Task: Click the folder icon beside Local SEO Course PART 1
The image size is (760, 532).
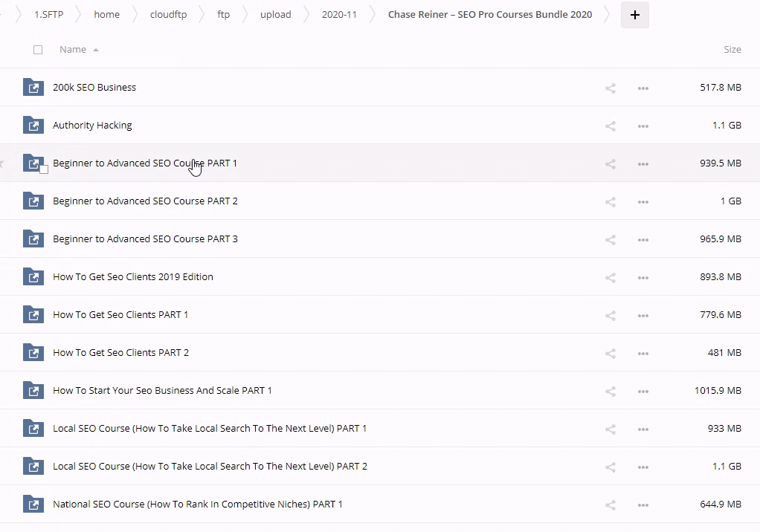Action: (x=33, y=429)
